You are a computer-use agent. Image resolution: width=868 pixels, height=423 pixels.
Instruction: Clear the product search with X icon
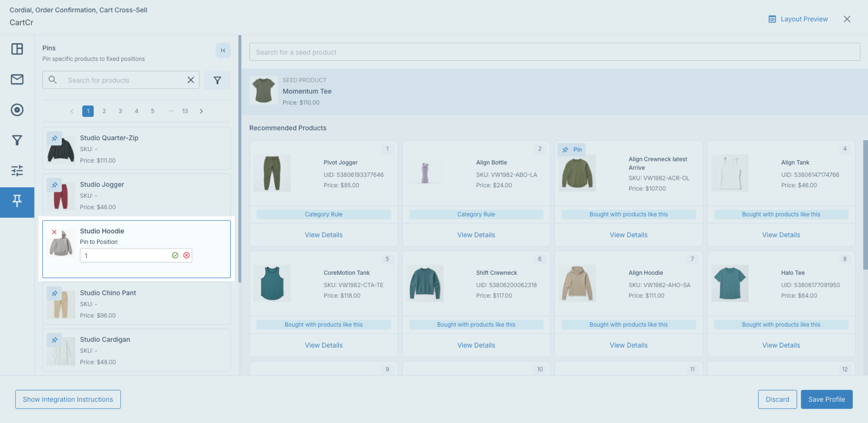click(x=191, y=80)
